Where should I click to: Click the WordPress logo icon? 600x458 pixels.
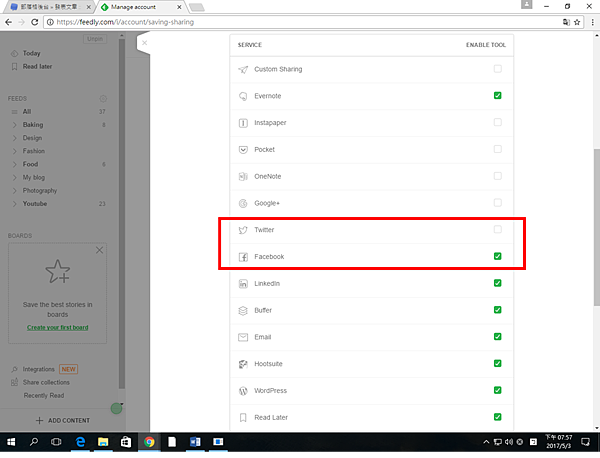point(243,391)
